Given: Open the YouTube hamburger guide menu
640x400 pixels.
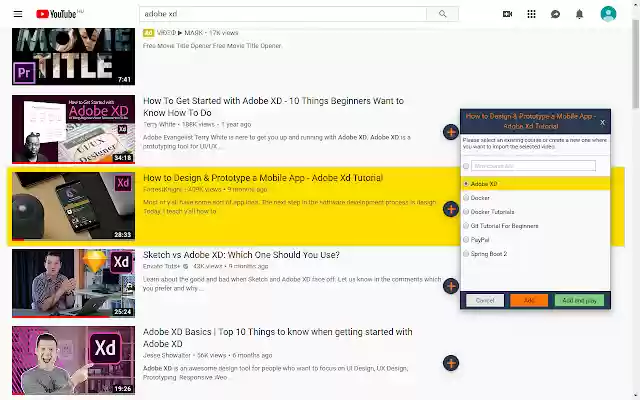Looking at the screenshot, I should tap(18, 14).
